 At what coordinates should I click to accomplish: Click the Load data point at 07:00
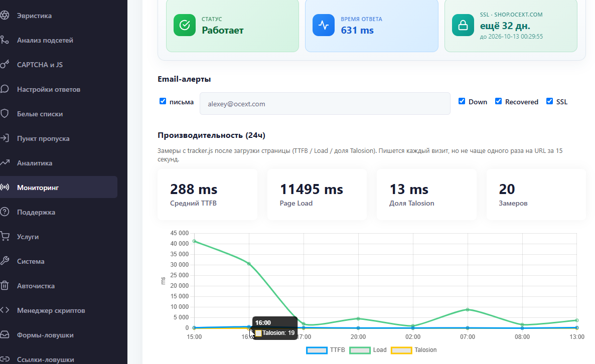(468, 310)
